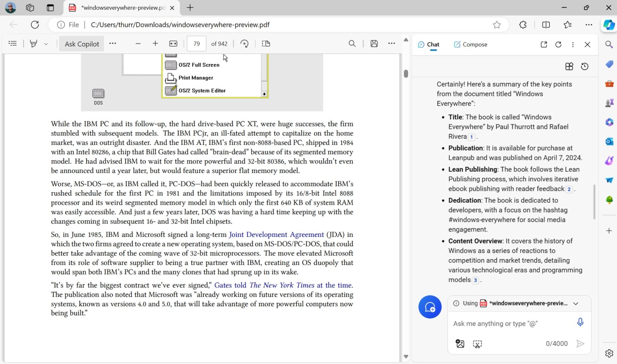Toggle fit to width view

click(173, 43)
